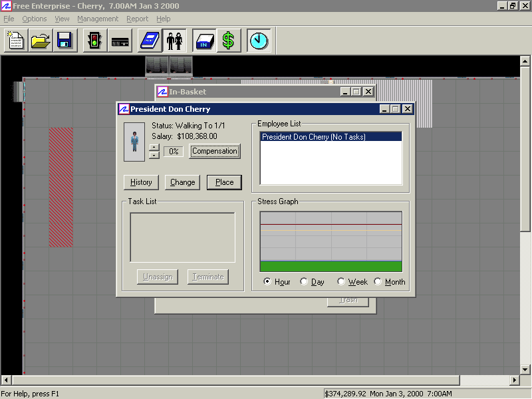Open the View menu
The width and height of the screenshot is (532, 399).
[62, 19]
